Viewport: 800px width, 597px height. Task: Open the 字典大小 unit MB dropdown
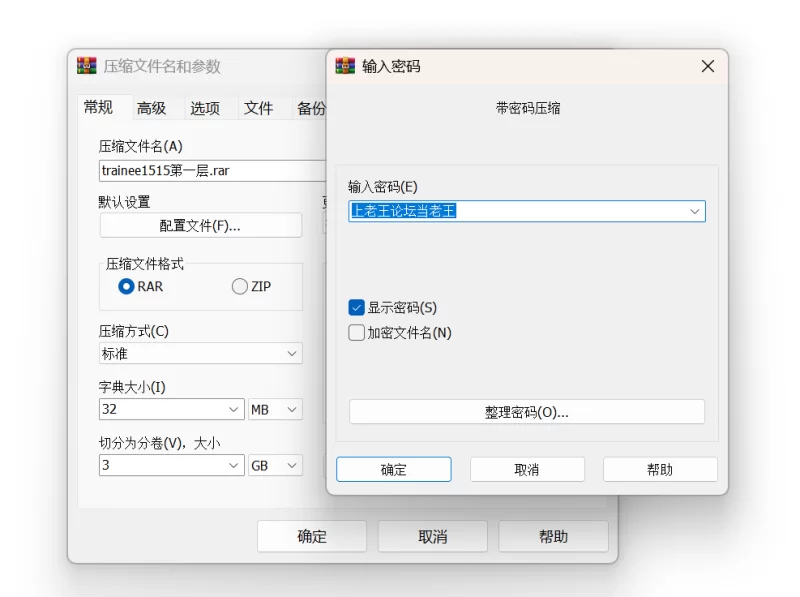(x=292, y=410)
